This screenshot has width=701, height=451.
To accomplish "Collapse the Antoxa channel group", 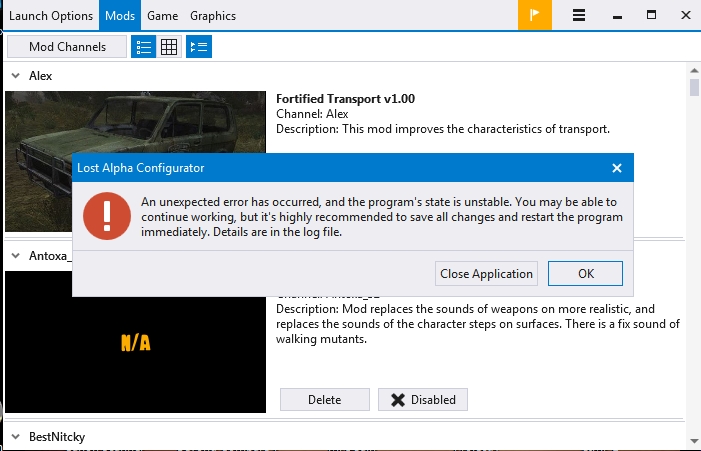I will point(16,256).
